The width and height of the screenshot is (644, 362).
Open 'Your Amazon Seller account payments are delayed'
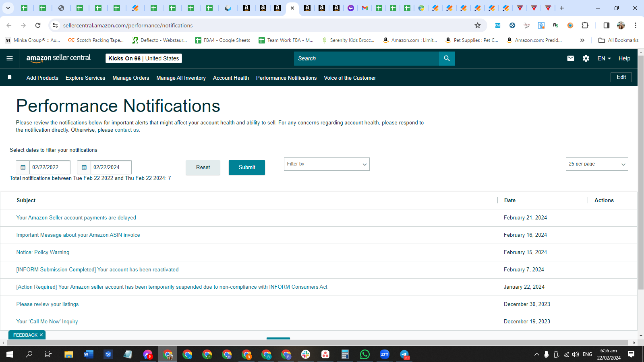pos(76,218)
